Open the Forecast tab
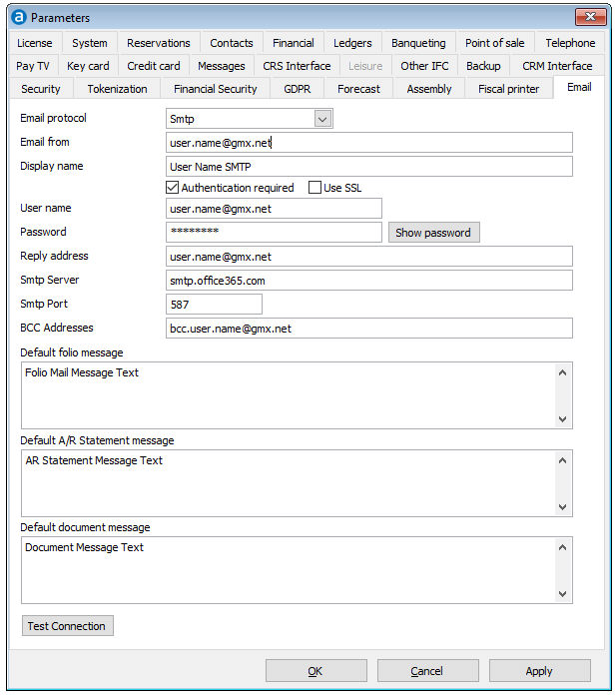Viewport: 616px width, 696px height. (x=358, y=89)
